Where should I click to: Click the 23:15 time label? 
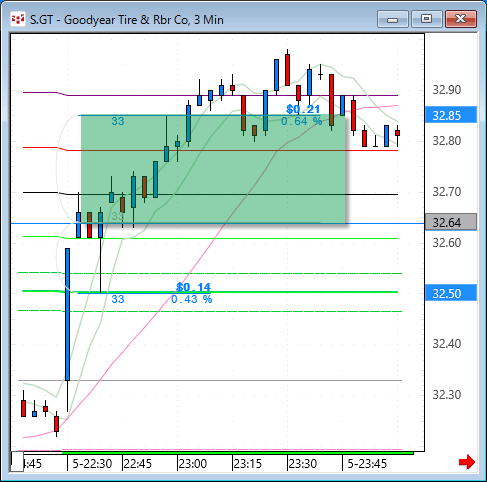click(x=248, y=464)
